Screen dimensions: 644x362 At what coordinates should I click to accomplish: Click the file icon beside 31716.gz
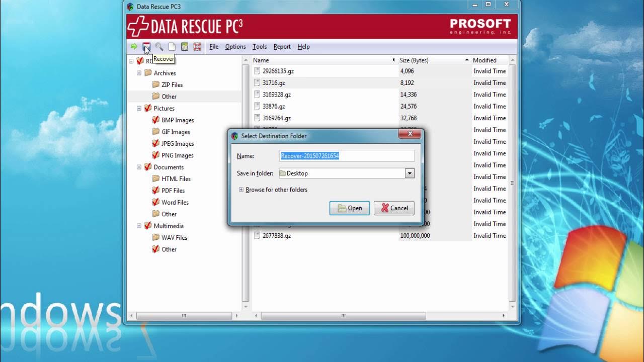tap(257, 83)
